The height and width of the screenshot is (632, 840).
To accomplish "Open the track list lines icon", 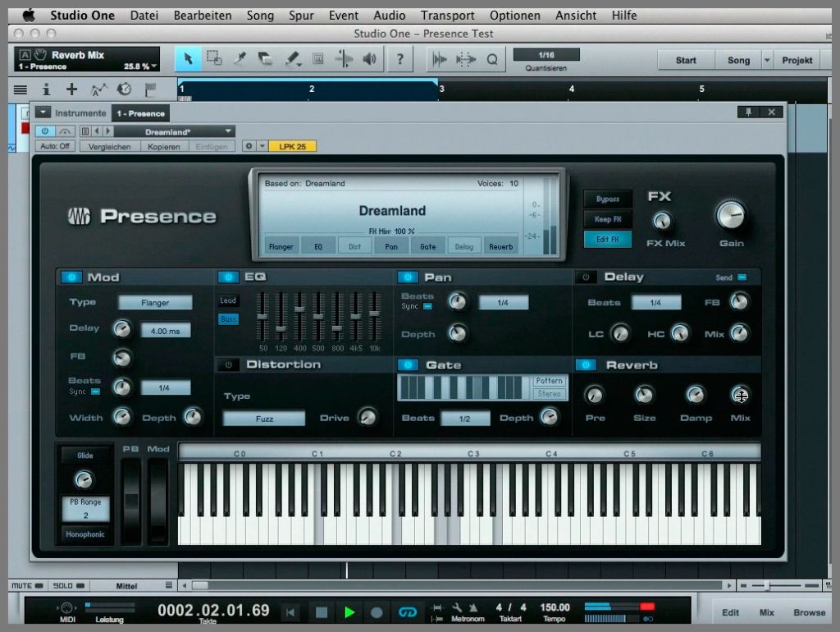I will pyautogui.click(x=20, y=89).
